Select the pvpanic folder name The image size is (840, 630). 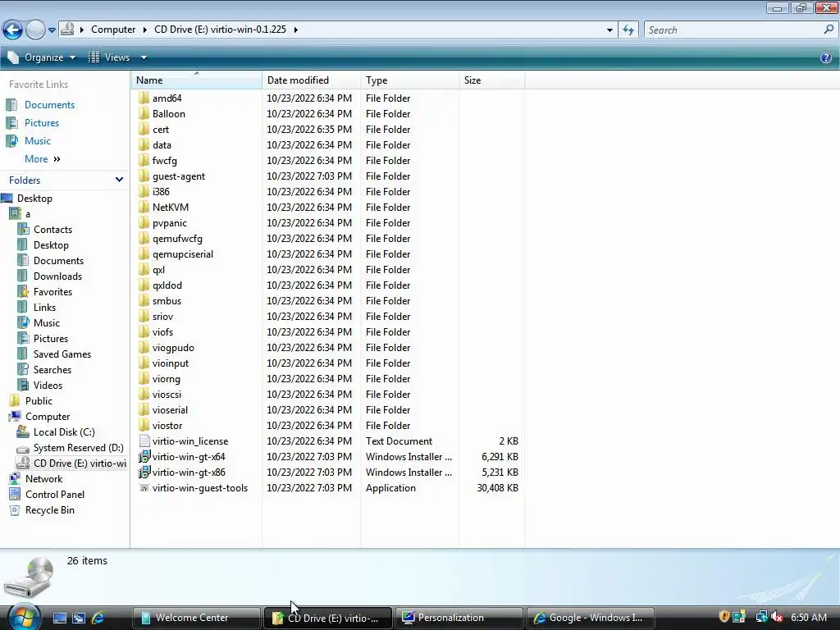pyautogui.click(x=169, y=223)
